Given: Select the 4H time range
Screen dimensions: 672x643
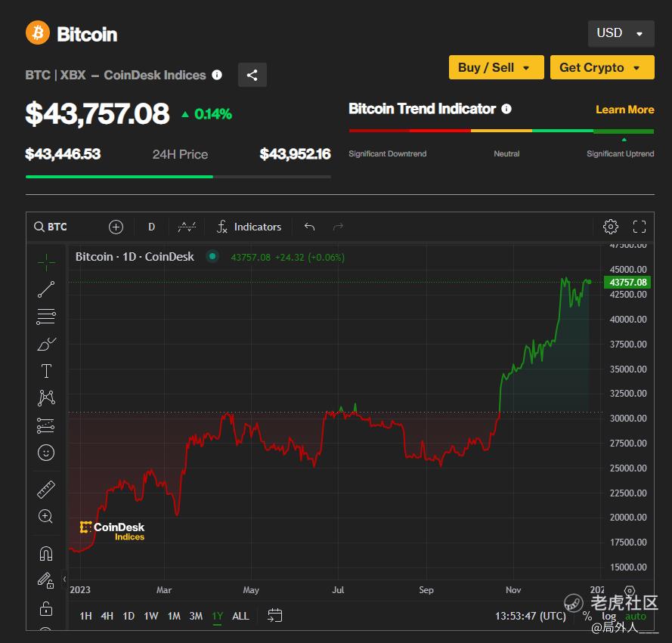Looking at the screenshot, I should tap(107, 616).
